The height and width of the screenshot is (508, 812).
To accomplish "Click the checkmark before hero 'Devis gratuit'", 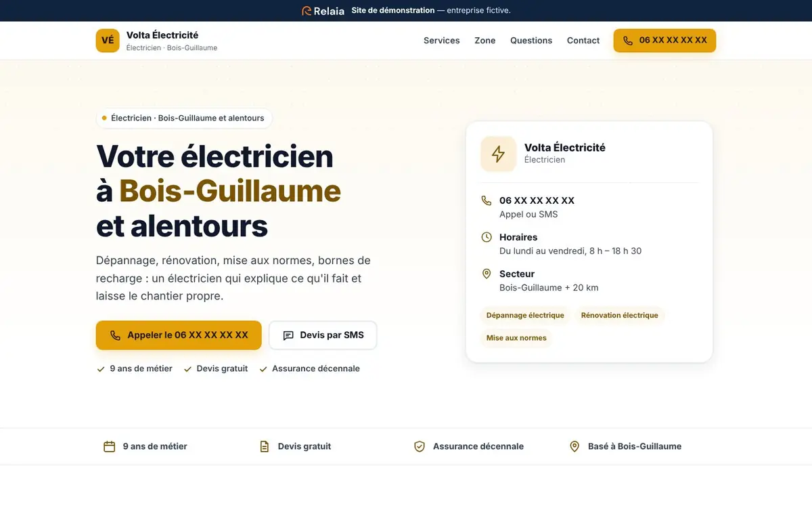I will point(187,369).
